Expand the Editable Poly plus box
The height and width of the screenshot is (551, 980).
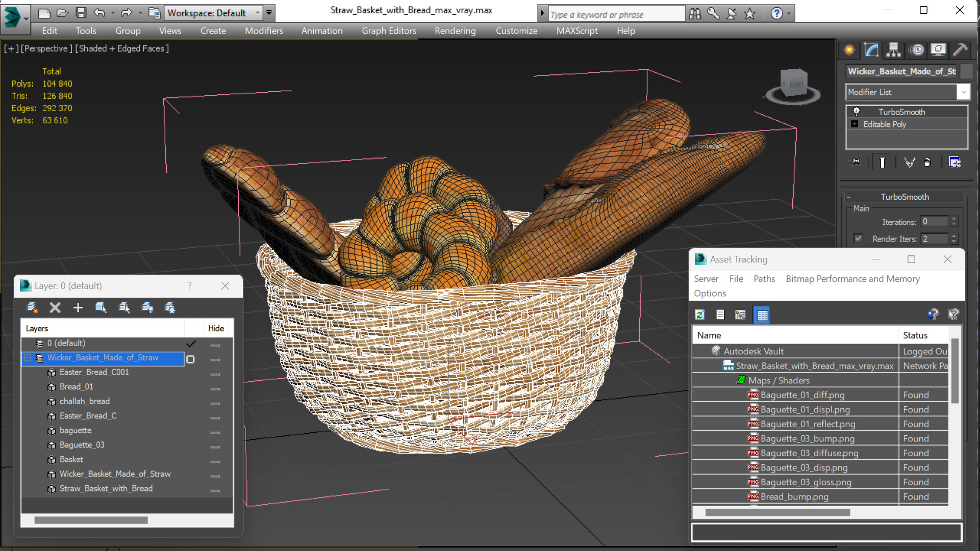(855, 124)
